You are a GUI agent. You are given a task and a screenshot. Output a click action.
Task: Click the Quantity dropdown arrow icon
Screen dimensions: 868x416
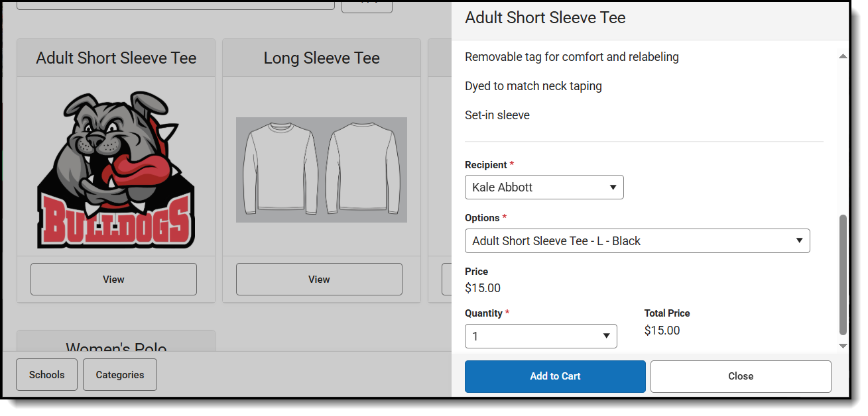click(606, 337)
